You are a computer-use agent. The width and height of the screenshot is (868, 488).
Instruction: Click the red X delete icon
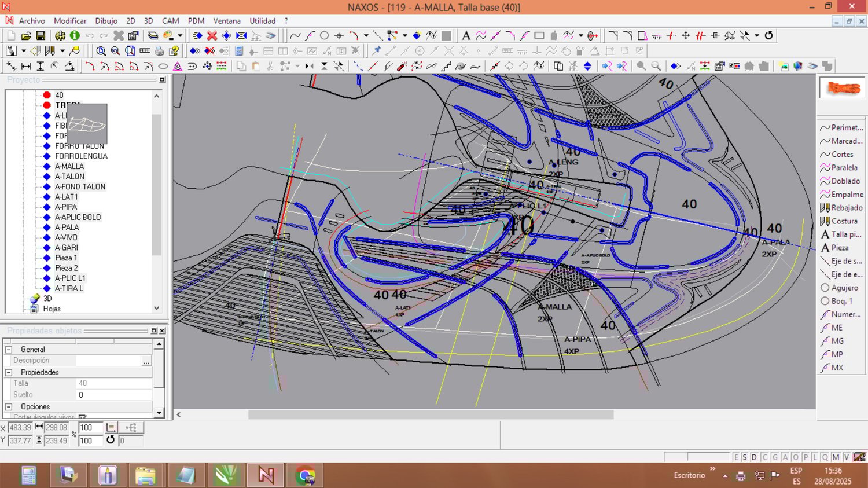point(212,36)
